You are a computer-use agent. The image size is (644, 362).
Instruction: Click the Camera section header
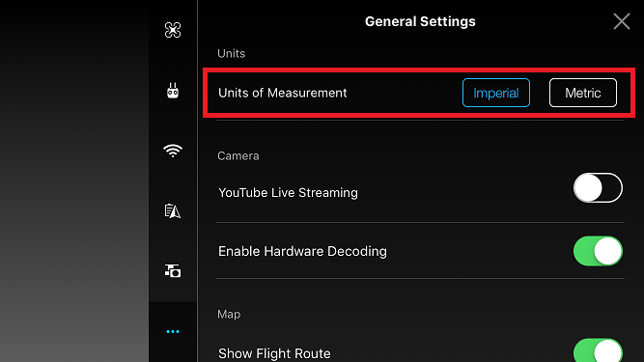coord(238,156)
